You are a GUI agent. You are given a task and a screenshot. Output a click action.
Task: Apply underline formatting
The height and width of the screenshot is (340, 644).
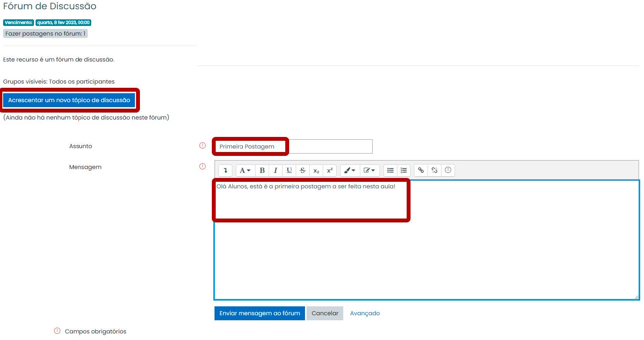[x=289, y=170]
